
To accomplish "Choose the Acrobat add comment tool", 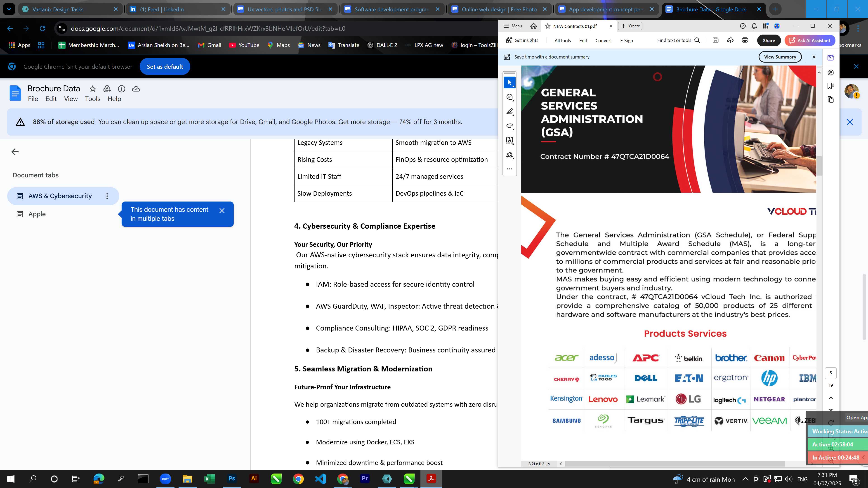I will [x=509, y=97].
